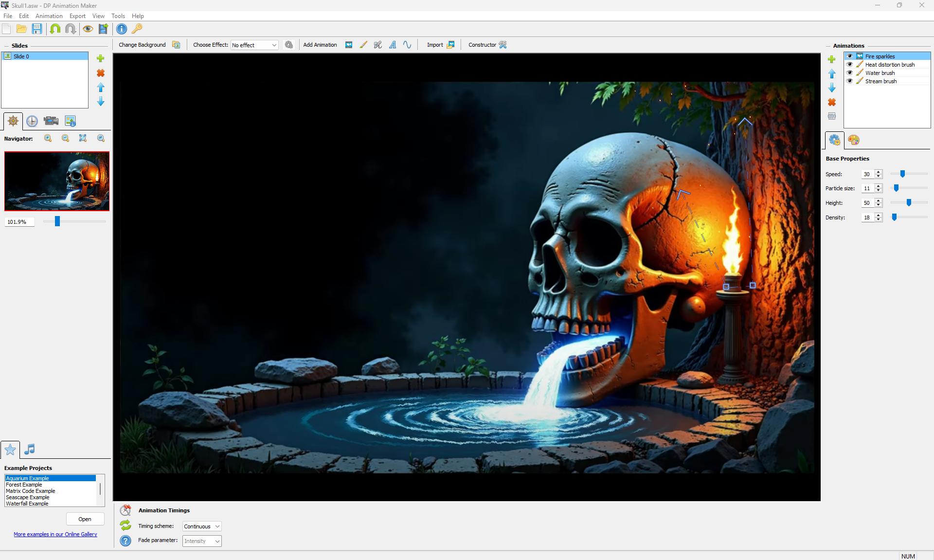
Task: Select the brush animation tool icon
Action: click(363, 45)
